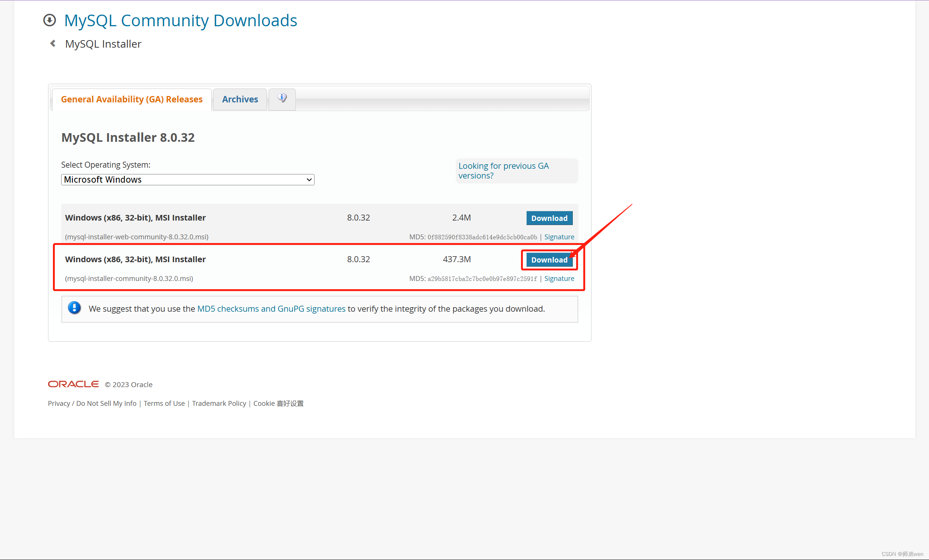
Task: Select the General Availability GA Releases tab
Action: [x=131, y=99]
